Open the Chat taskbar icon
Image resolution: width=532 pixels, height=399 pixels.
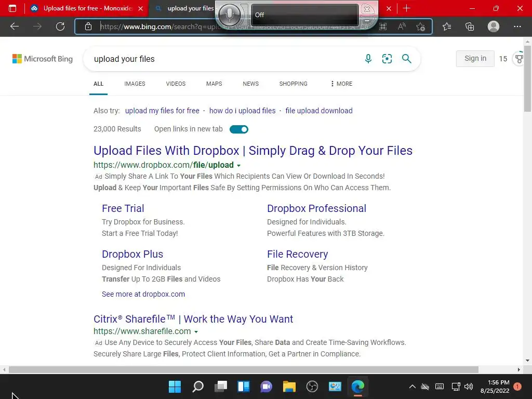pyautogui.click(x=267, y=387)
